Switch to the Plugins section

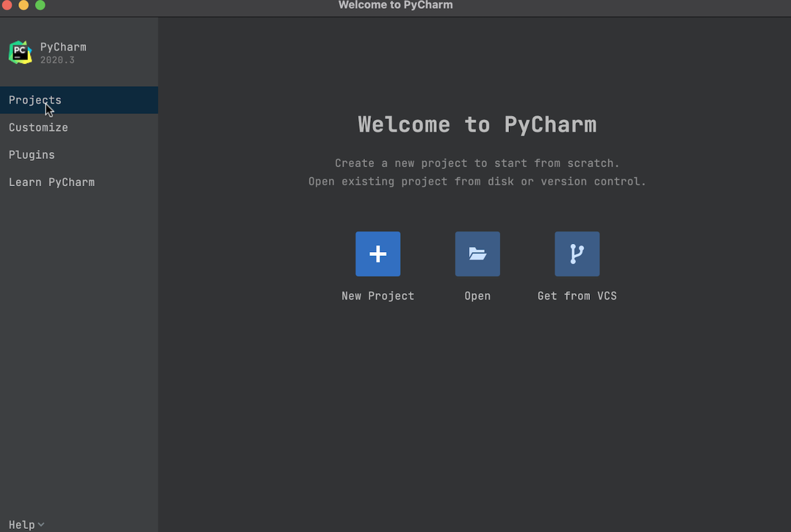(x=79, y=155)
